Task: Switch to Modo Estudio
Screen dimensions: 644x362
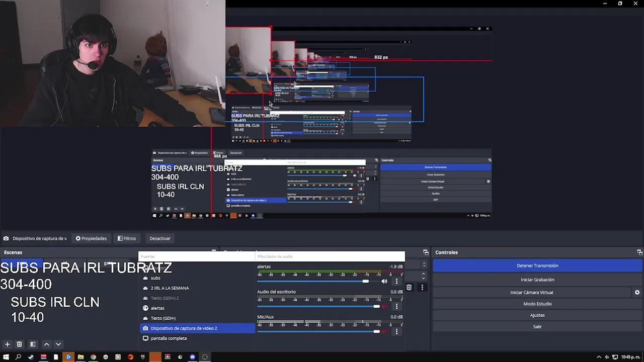Action: click(537, 304)
